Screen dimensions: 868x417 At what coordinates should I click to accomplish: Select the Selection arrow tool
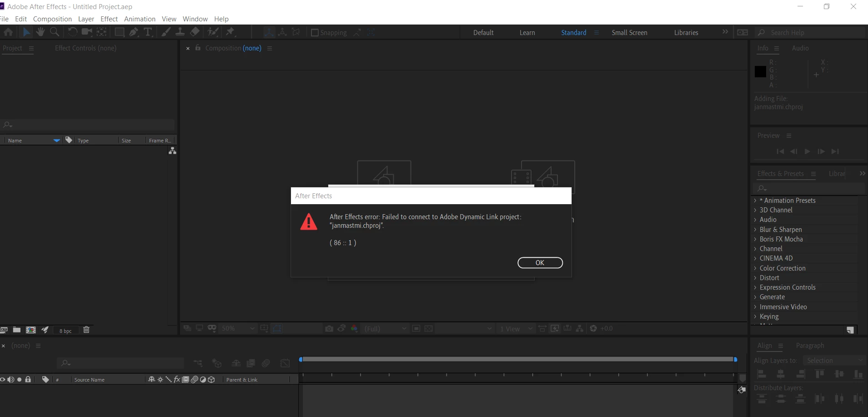coord(26,32)
